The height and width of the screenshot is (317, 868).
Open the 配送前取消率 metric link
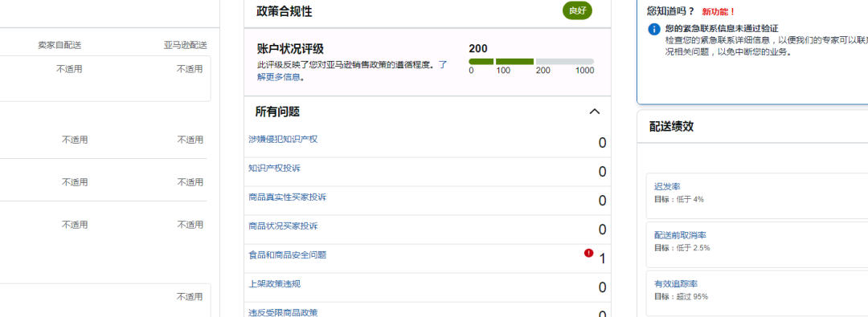[680, 235]
